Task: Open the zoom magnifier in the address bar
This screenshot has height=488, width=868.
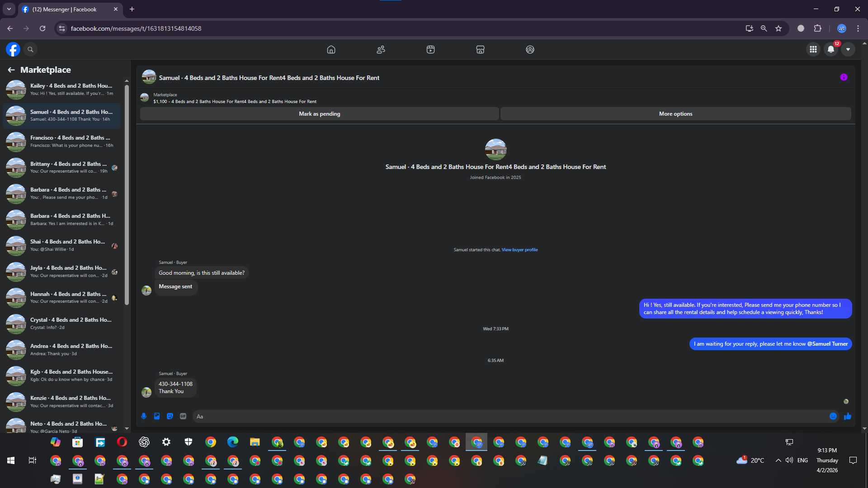Action: click(x=764, y=28)
